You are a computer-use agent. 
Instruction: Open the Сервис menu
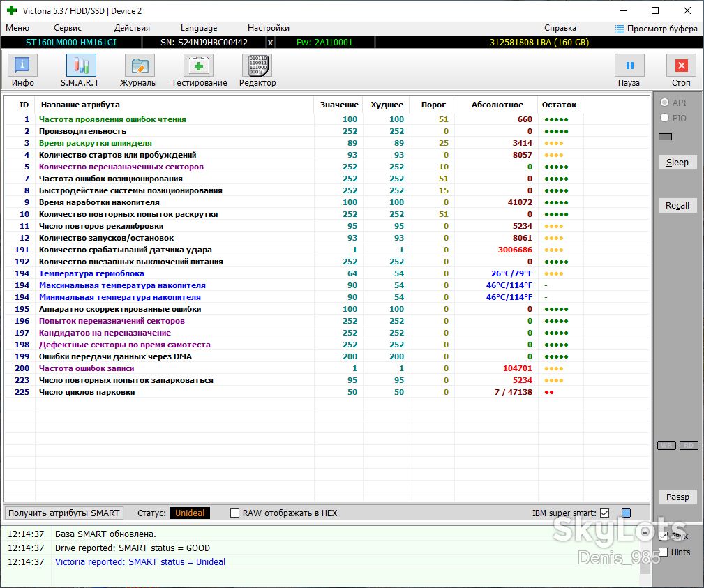pos(68,28)
